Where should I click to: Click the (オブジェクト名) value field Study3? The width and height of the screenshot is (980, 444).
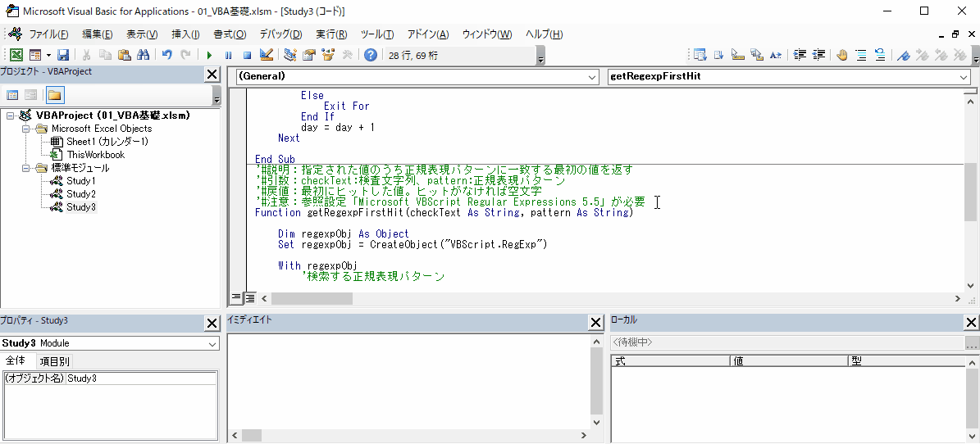pos(140,378)
